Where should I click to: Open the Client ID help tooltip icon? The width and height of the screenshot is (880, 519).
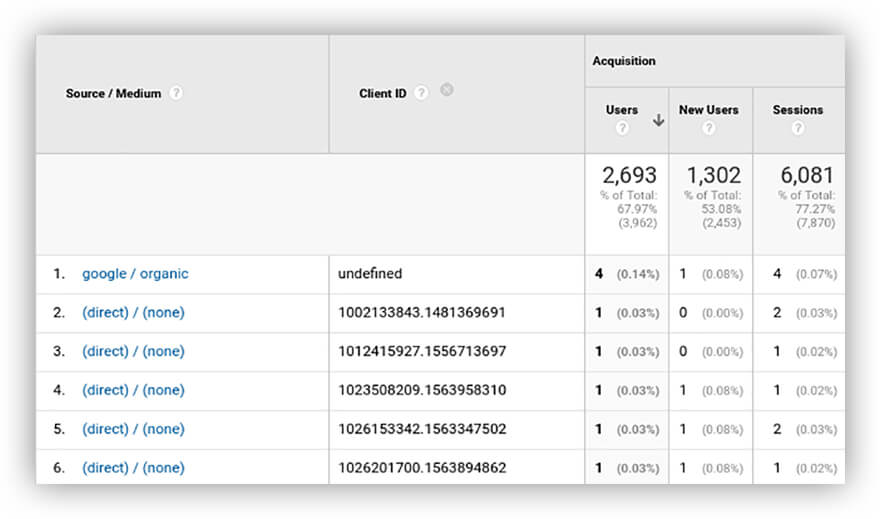coord(421,93)
